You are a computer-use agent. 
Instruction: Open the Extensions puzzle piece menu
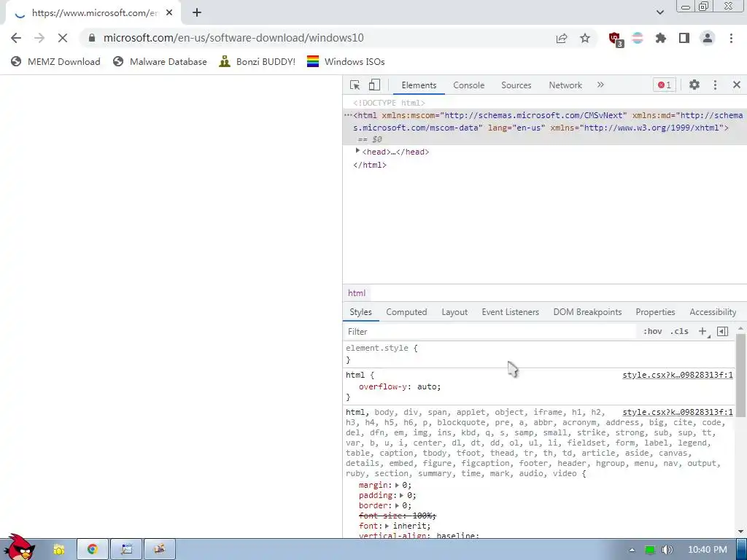pyautogui.click(x=661, y=38)
